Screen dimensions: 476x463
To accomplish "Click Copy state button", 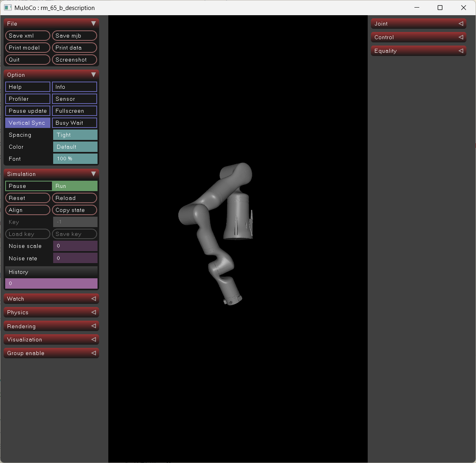I will pos(74,210).
